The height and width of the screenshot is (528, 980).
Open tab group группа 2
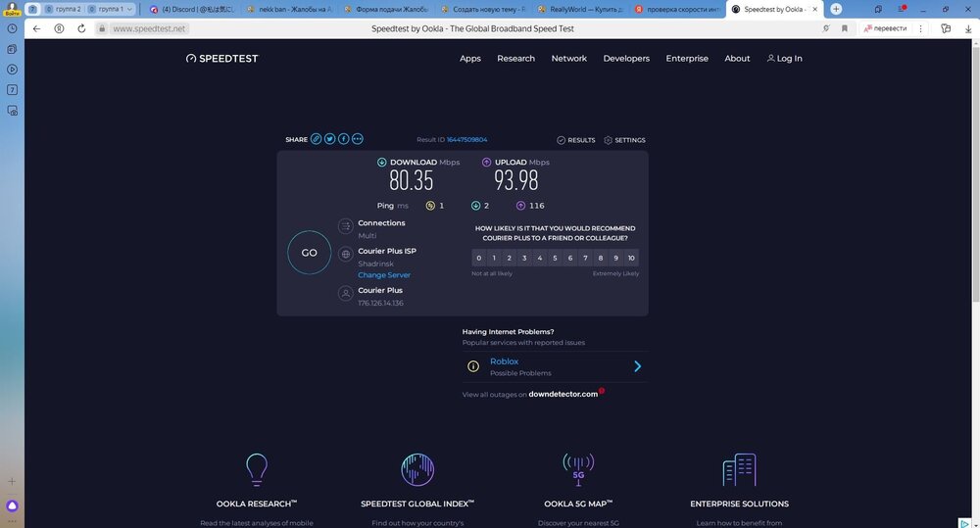click(x=63, y=10)
